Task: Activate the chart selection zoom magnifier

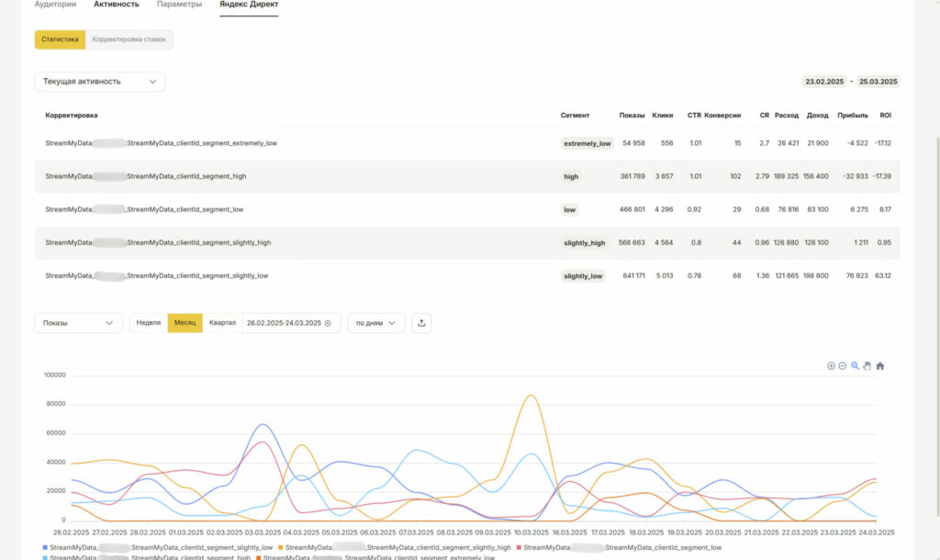Action: click(855, 365)
